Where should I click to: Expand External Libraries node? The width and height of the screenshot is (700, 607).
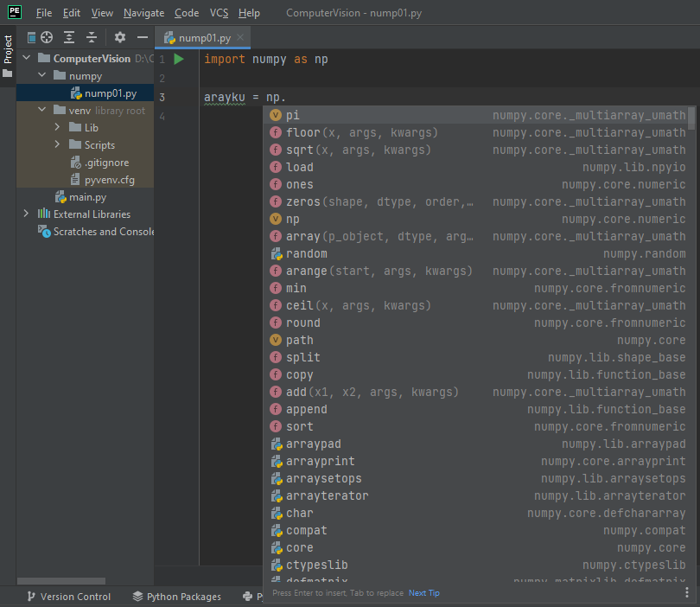point(26,214)
